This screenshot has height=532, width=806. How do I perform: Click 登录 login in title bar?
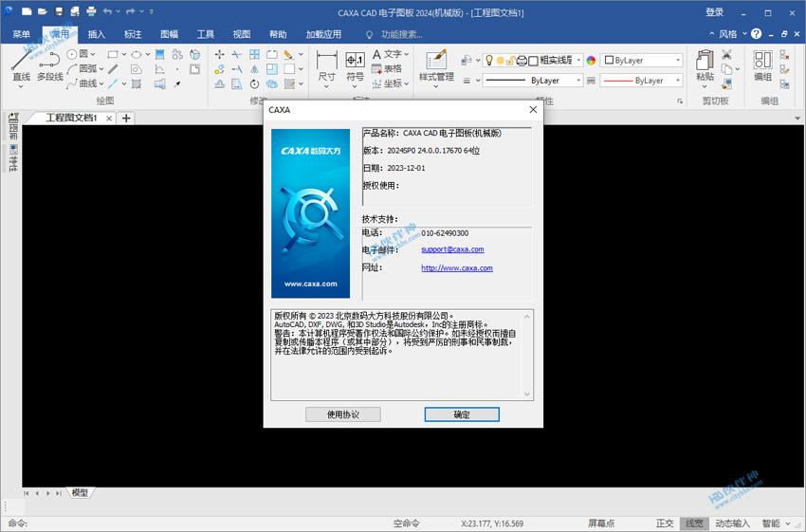(x=715, y=12)
